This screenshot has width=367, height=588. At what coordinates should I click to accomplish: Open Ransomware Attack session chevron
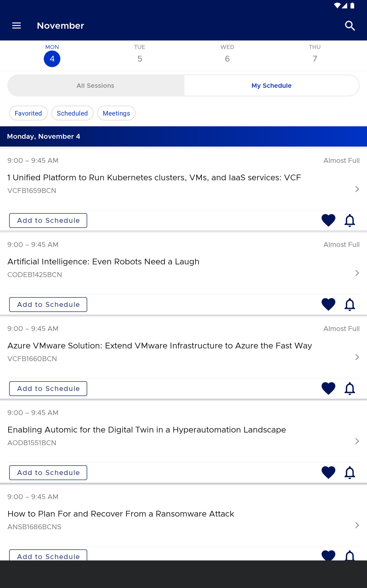[x=357, y=525]
